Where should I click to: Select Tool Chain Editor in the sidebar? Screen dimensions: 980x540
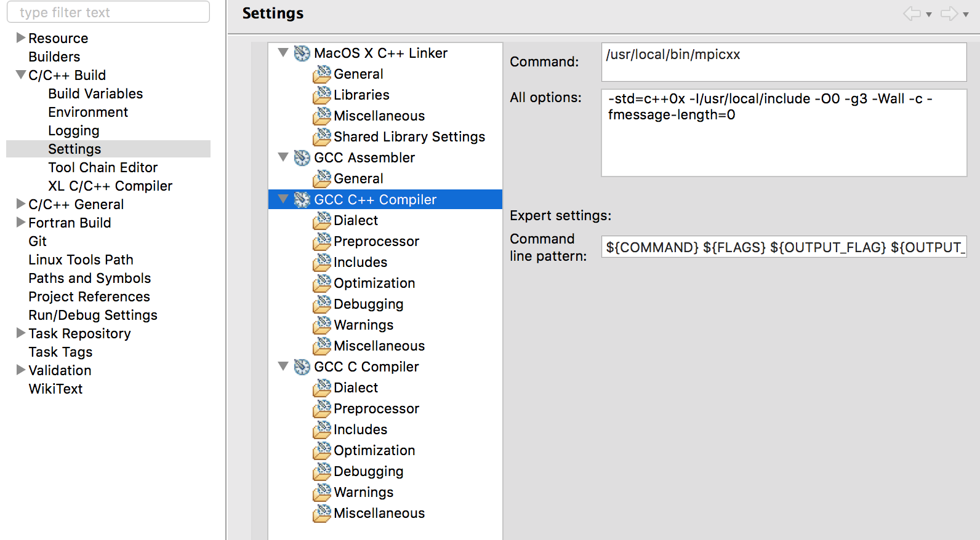coord(103,167)
